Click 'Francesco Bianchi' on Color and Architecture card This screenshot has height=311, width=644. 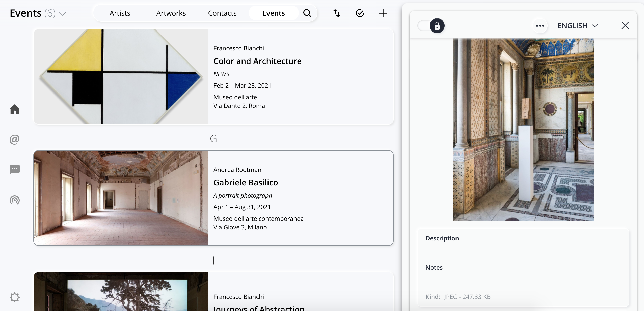click(x=239, y=48)
